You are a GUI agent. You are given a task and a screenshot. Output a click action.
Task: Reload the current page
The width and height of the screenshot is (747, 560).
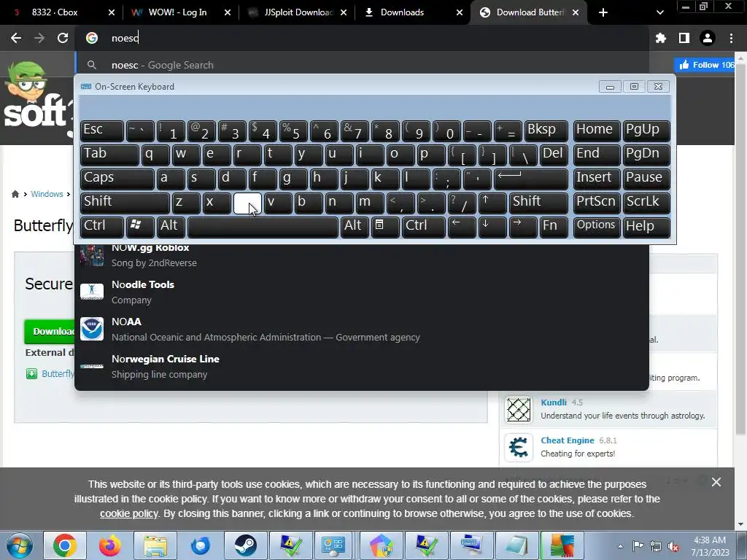63,38
